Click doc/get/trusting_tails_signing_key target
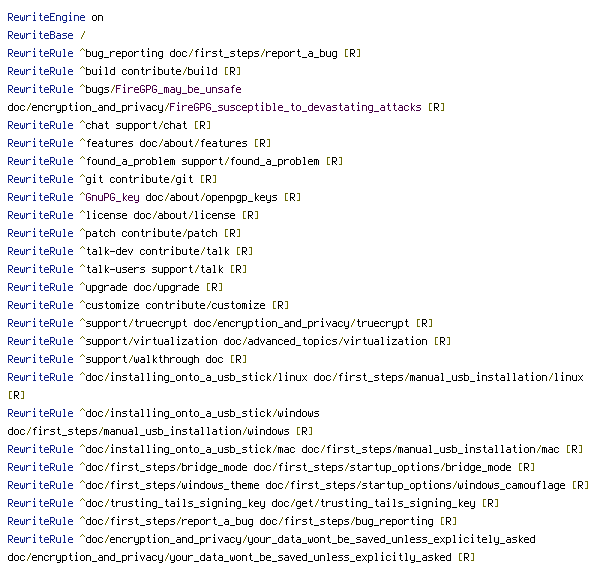Image resolution: width=600 pixels, height=574 pixels. tap(373, 503)
